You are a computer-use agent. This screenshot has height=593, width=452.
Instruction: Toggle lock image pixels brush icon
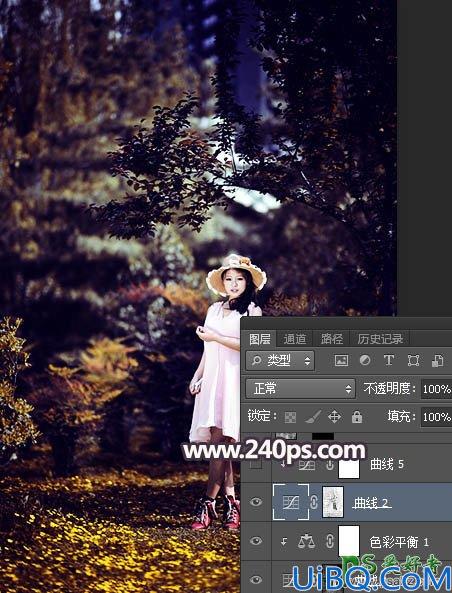pos(313,417)
